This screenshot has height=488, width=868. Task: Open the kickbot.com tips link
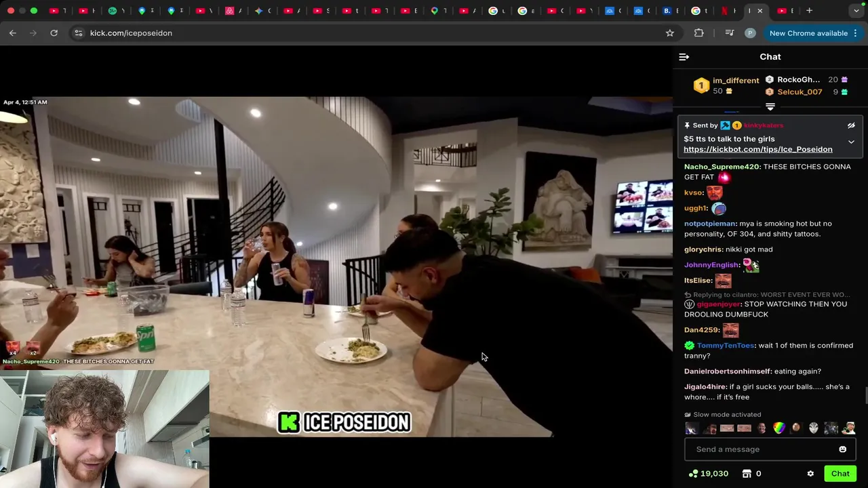coord(757,149)
